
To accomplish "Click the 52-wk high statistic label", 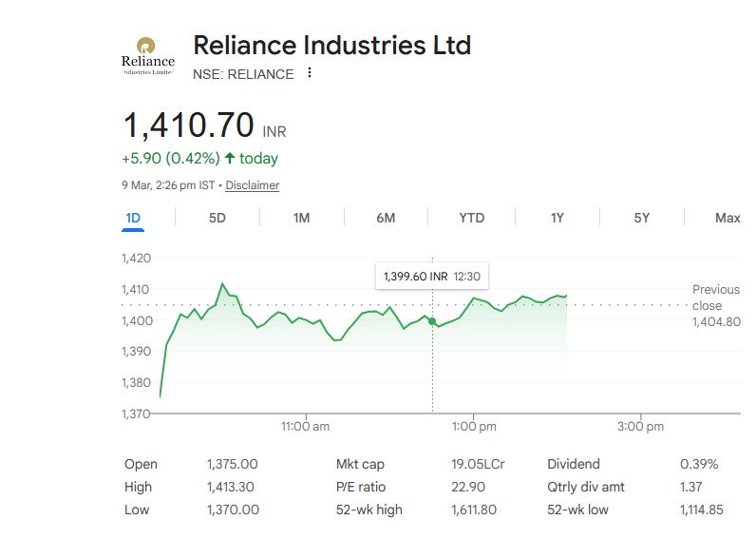I will 371,510.
